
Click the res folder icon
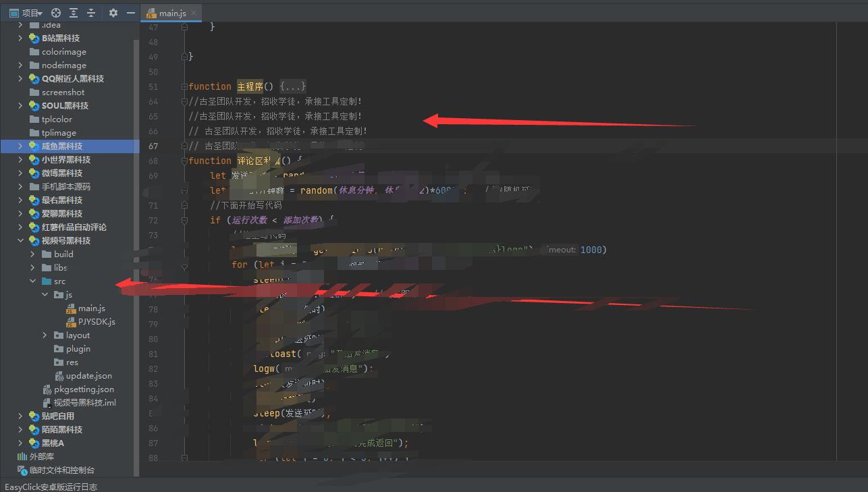[59, 362]
